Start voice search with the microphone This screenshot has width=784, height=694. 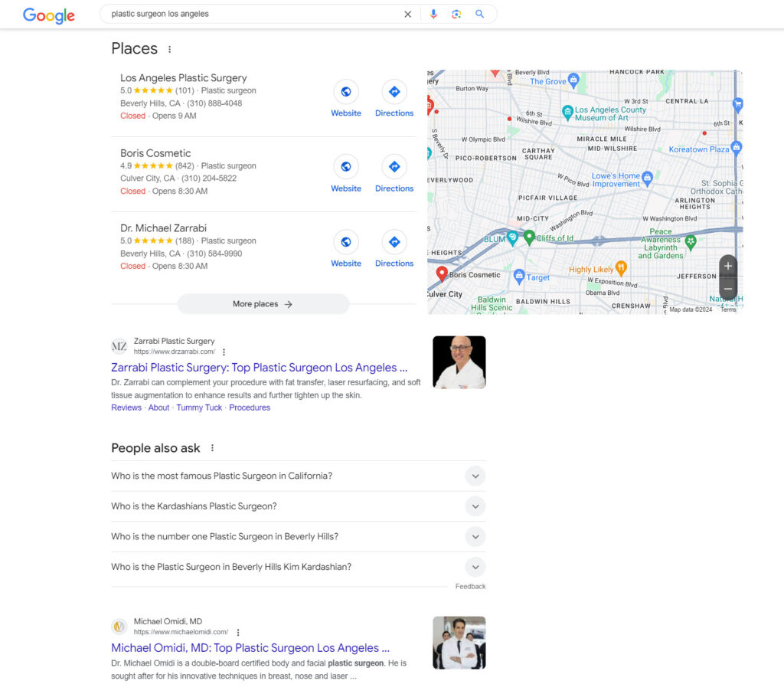click(433, 14)
